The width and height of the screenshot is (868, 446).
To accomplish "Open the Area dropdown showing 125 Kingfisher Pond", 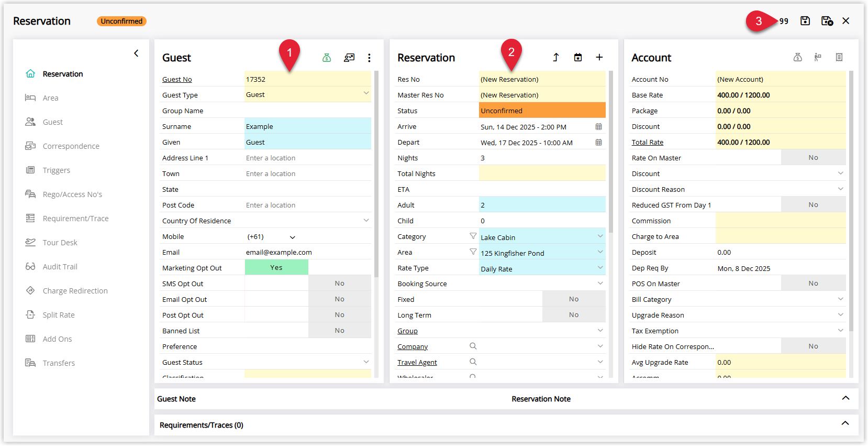I will [542, 252].
